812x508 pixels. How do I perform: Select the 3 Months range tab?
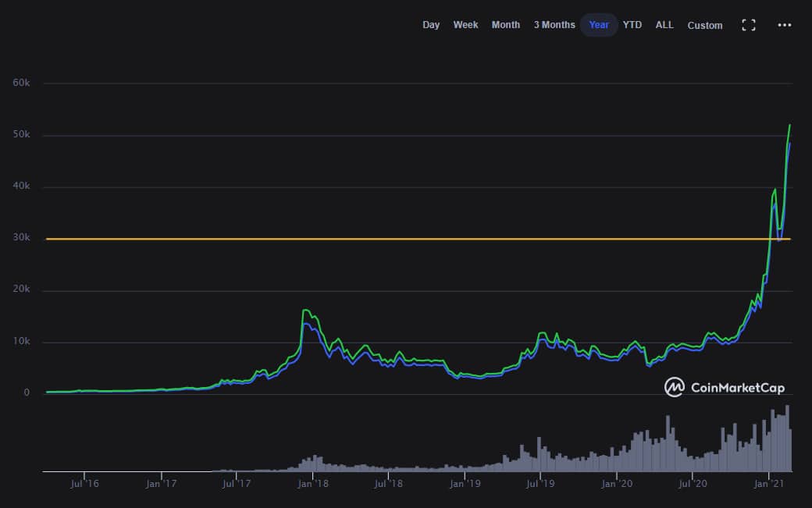point(554,25)
